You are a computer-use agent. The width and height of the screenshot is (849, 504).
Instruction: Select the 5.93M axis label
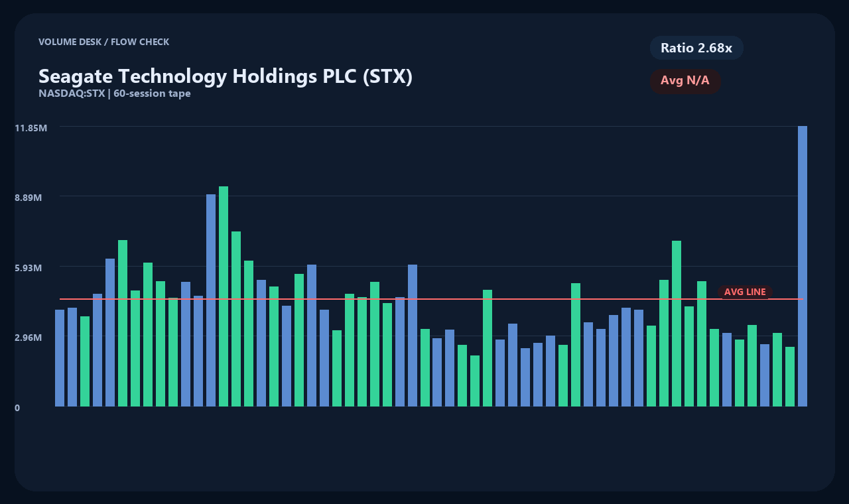(x=29, y=268)
